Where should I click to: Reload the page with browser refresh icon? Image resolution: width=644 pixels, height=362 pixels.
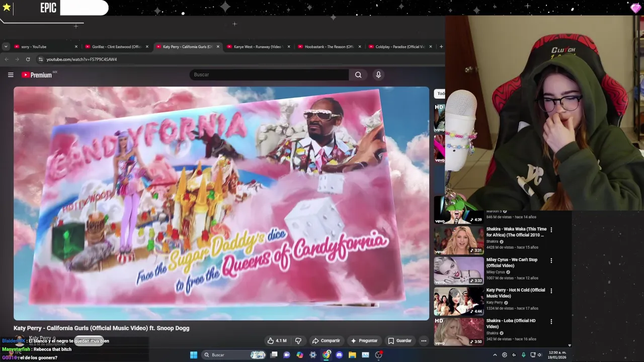pos(28,59)
